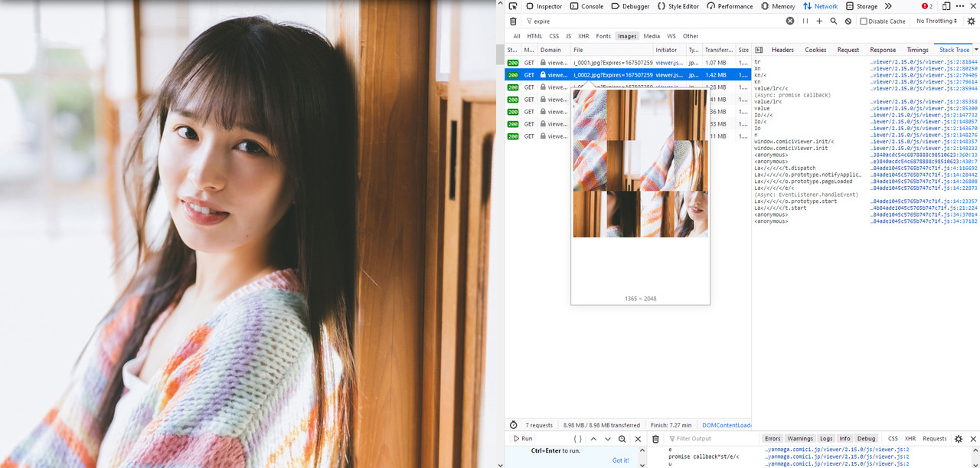
Task: Sort by the Size column header
Action: (743, 50)
